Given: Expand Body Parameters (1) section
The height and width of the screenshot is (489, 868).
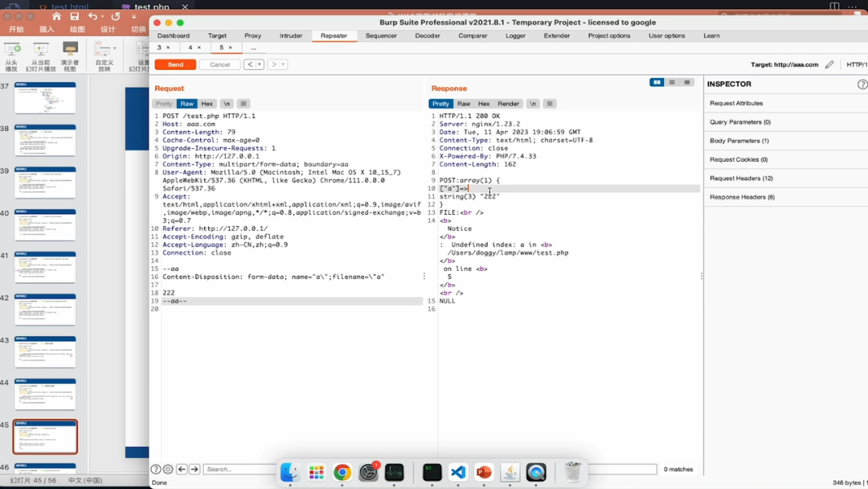Looking at the screenshot, I should pos(786,141).
